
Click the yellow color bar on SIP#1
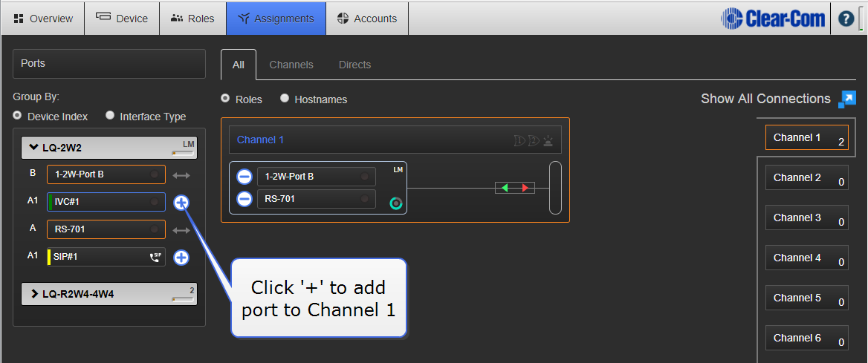click(x=49, y=257)
